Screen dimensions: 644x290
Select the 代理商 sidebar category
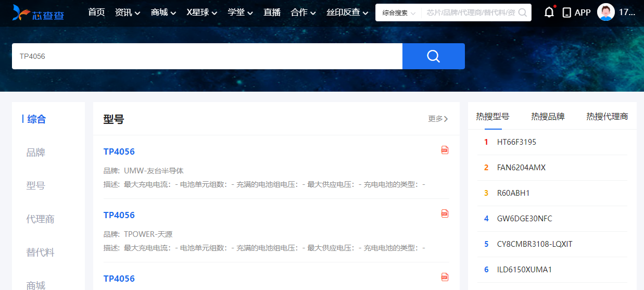pos(41,219)
